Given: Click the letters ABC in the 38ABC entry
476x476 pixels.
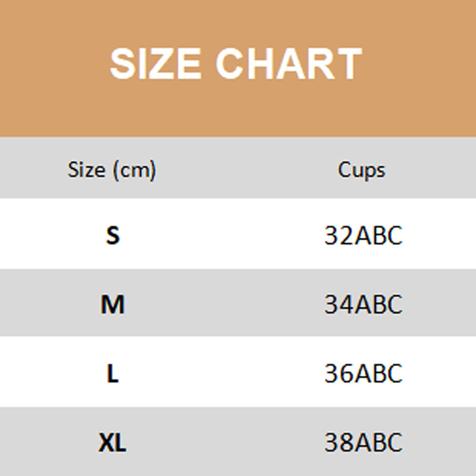Looking at the screenshot, I should (x=378, y=443).
